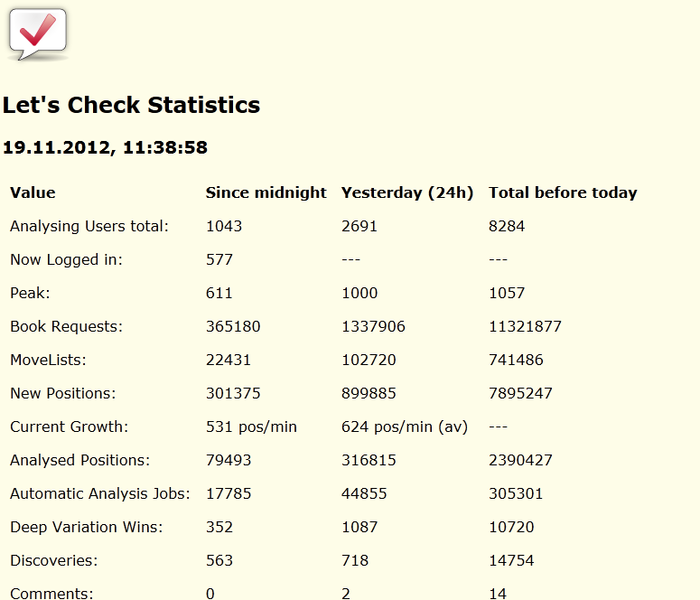The height and width of the screenshot is (600, 700).
Task: Select New Positions total 7895247
Action: (x=520, y=394)
